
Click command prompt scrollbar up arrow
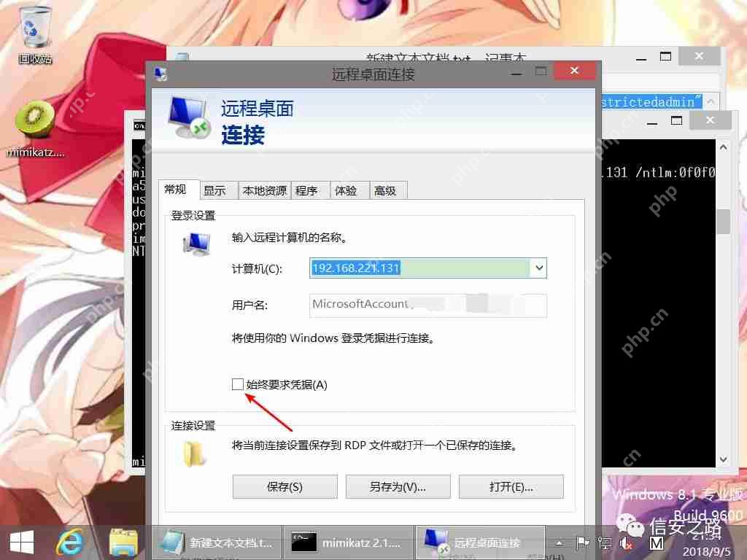723,147
